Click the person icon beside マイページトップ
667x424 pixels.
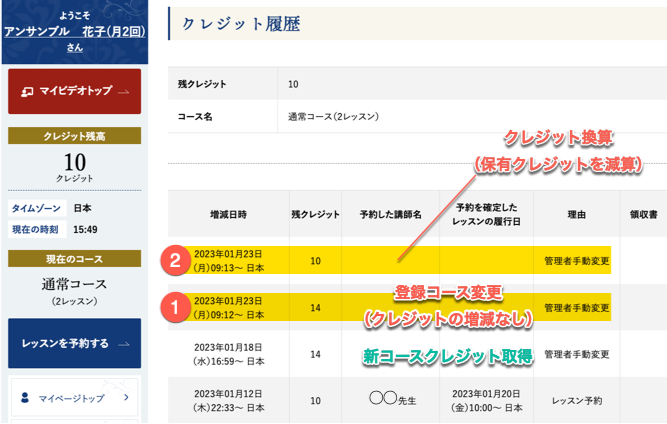click(25, 398)
